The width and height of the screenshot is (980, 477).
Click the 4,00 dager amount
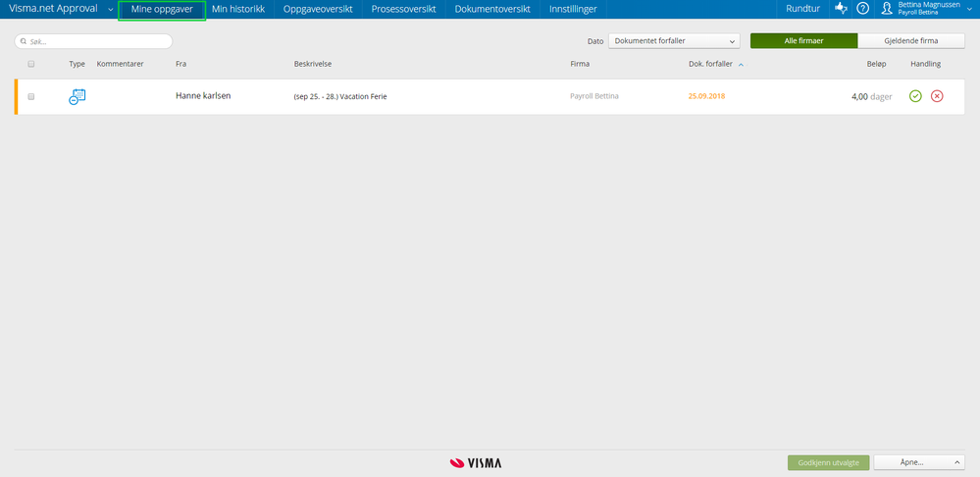click(872, 96)
